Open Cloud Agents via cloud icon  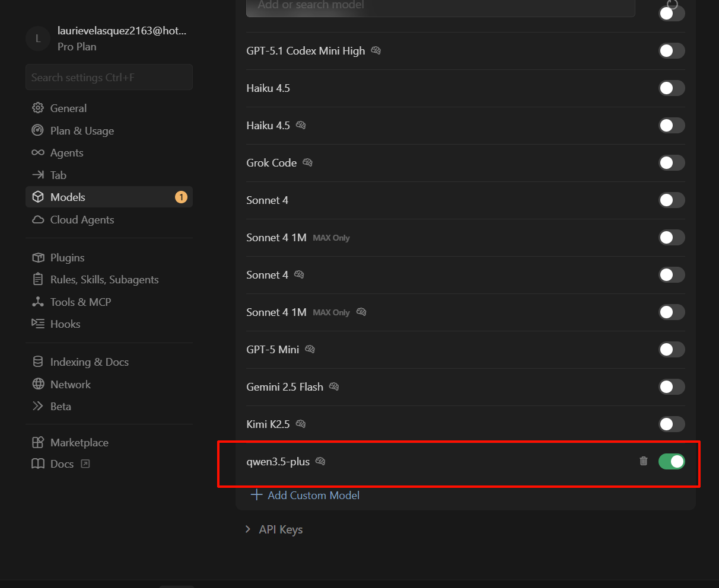point(38,219)
